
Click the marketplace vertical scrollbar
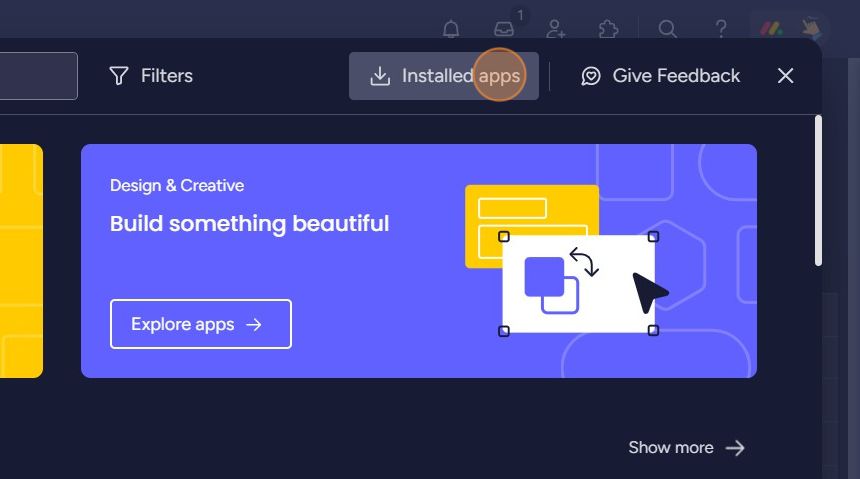[x=818, y=190]
